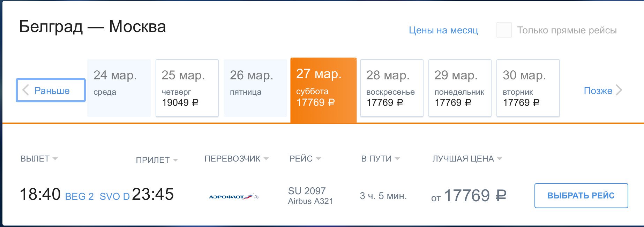Screen dimensions: 644x227
Task: Click the SVO D arrival airport link
Action: (x=115, y=197)
